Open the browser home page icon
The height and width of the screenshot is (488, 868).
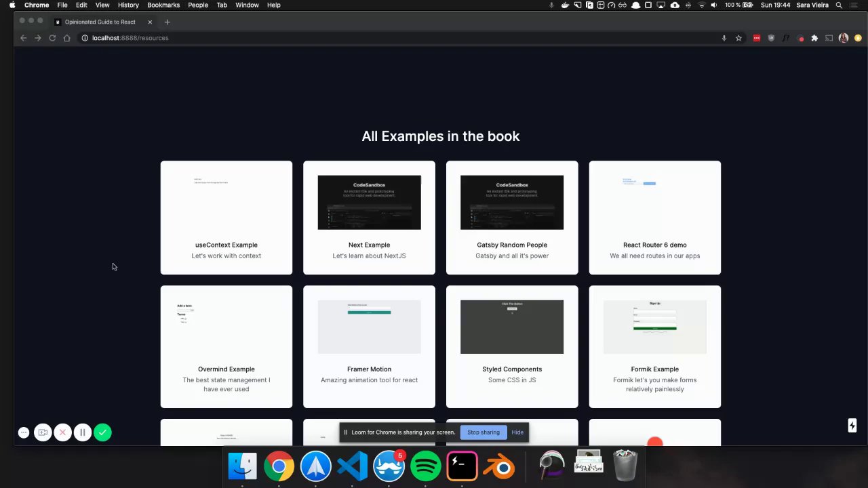pos(66,38)
